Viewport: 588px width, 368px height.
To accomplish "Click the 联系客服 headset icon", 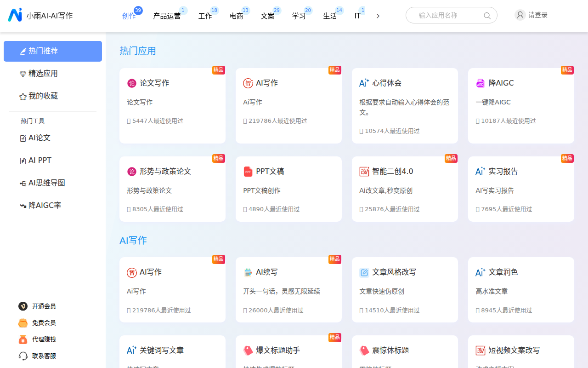I will tap(23, 356).
